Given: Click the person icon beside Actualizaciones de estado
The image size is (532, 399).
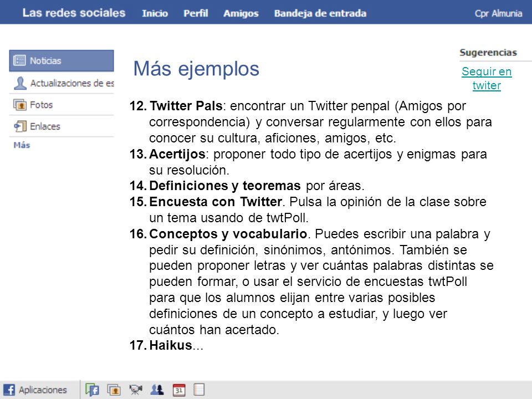Looking at the screenshot, I should [x=20, y=83].
